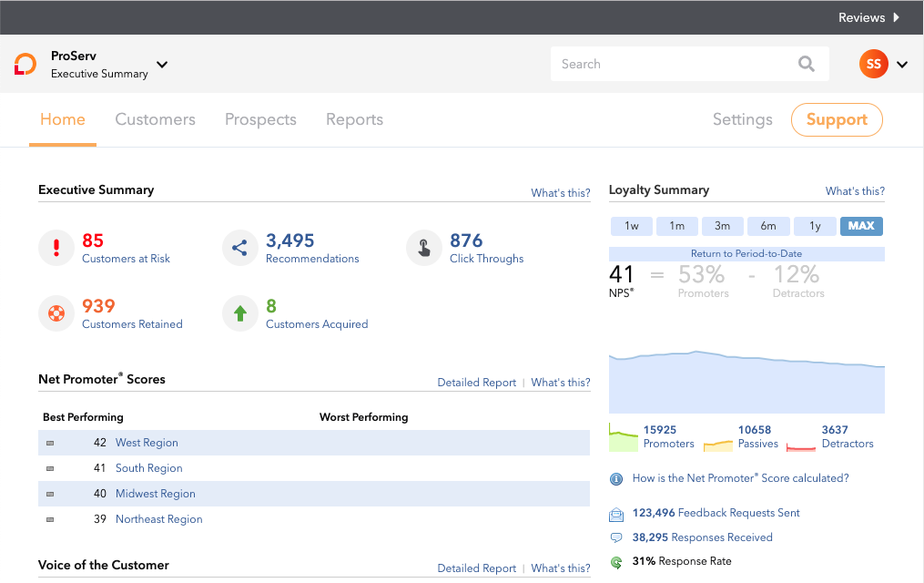Select the 6m time period
The height and width of the screenshot is (583, 924).
768,226
